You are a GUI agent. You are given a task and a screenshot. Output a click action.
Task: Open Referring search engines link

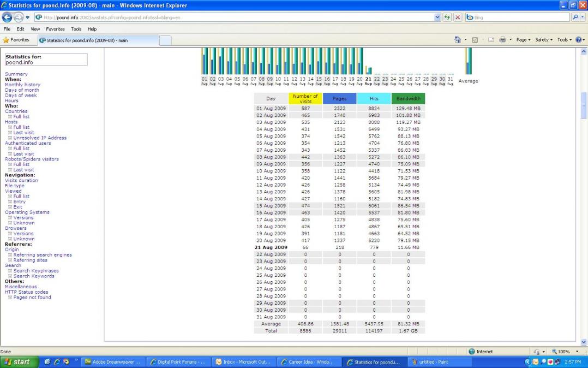(43, 254)
